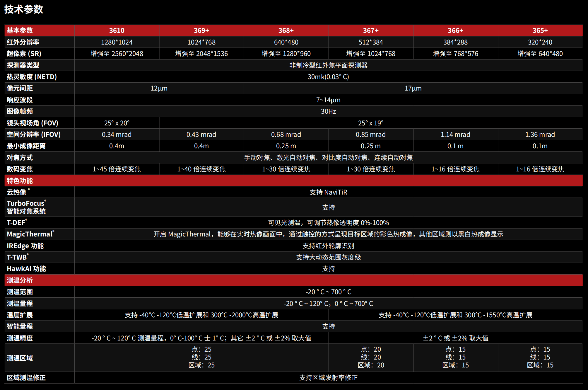The image size is (588, 390).
Task: Select the 367+ column header
Action: click(371, 30)
